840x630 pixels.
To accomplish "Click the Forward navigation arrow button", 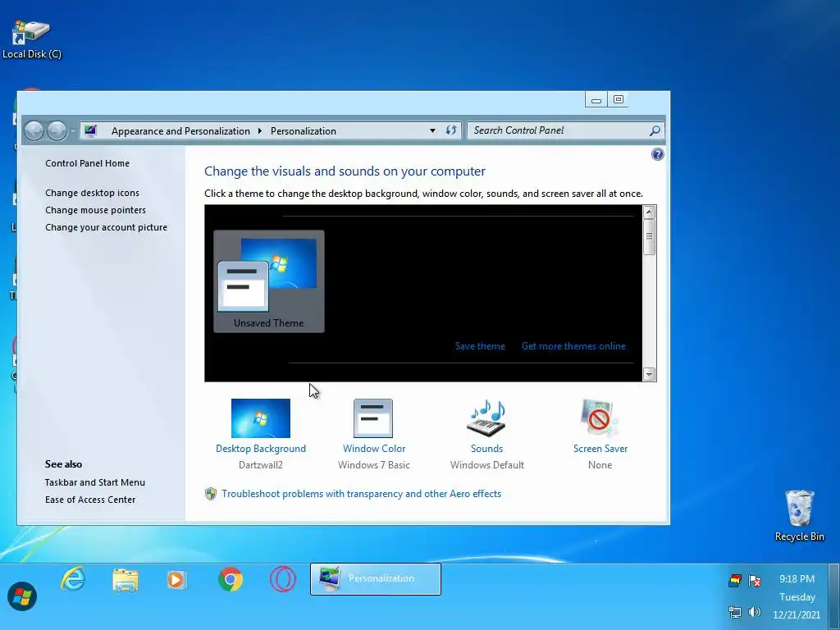I will tap(57, 130).
